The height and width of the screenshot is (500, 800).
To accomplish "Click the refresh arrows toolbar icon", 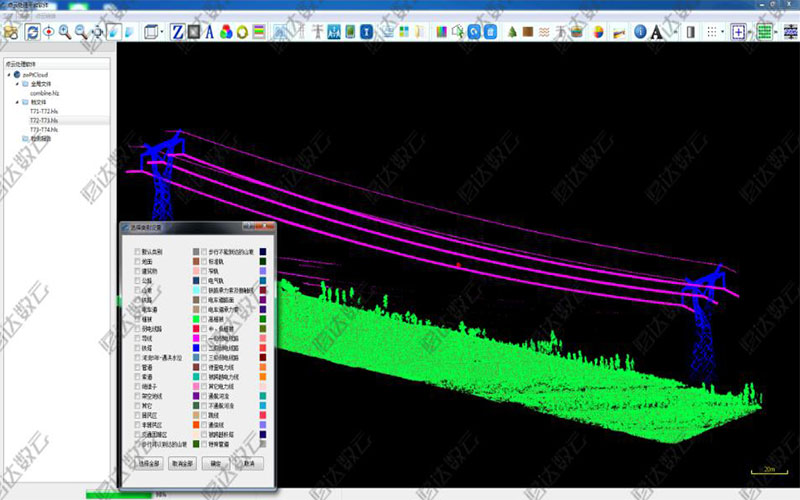I will (x=32, y=31).
